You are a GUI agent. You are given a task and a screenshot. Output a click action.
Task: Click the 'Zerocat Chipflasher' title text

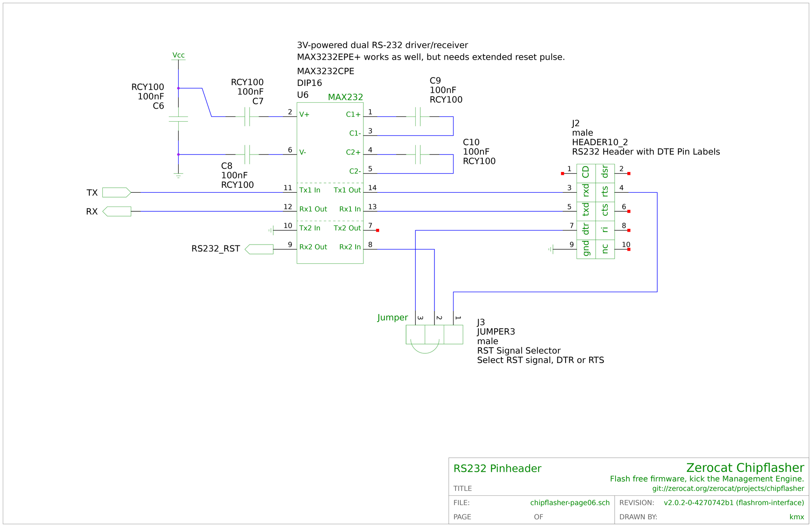click(x=745, y=468)
